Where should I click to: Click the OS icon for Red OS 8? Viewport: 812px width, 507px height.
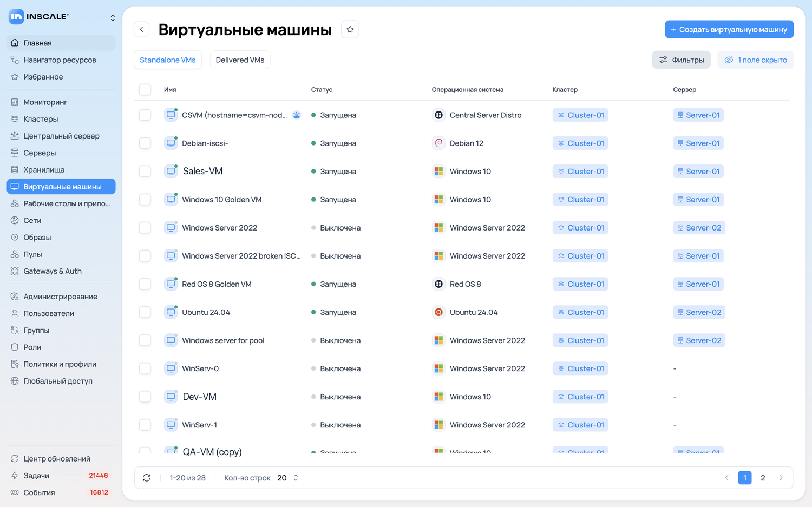tap(438, 284)
